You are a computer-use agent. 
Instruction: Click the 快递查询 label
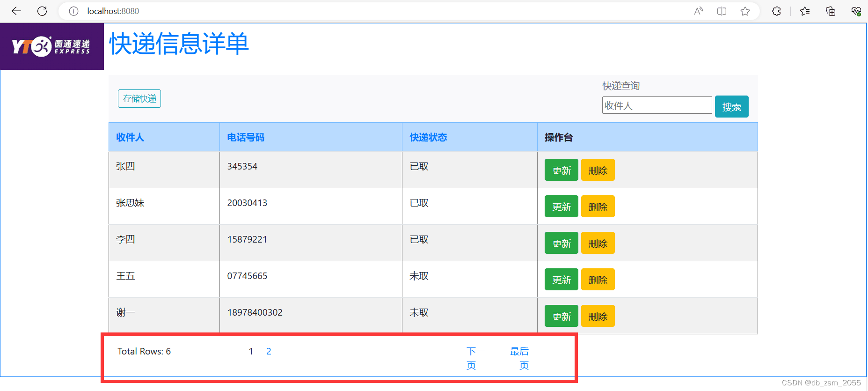pos(621,86)
